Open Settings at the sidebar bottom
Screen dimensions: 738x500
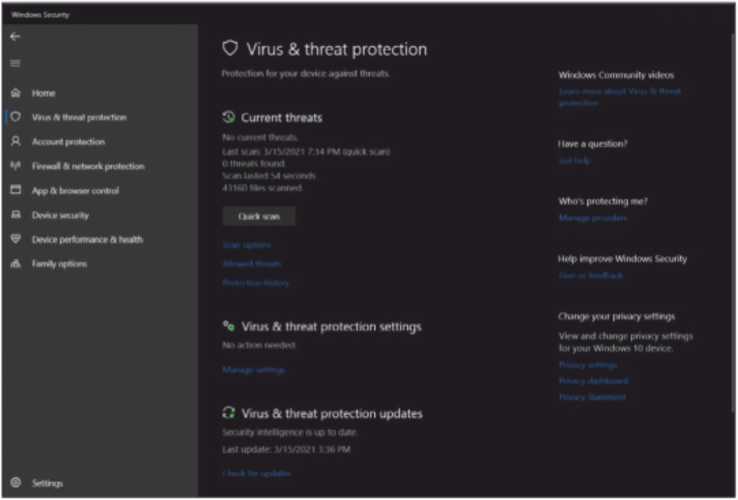click(x=47, y=483)
